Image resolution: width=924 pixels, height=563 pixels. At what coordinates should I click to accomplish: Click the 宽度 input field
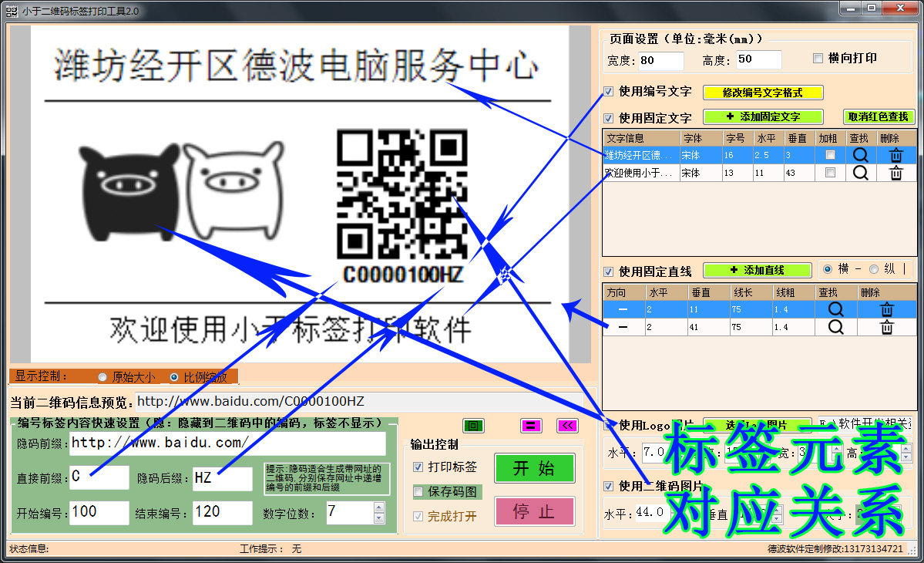[x=661, y=60]
